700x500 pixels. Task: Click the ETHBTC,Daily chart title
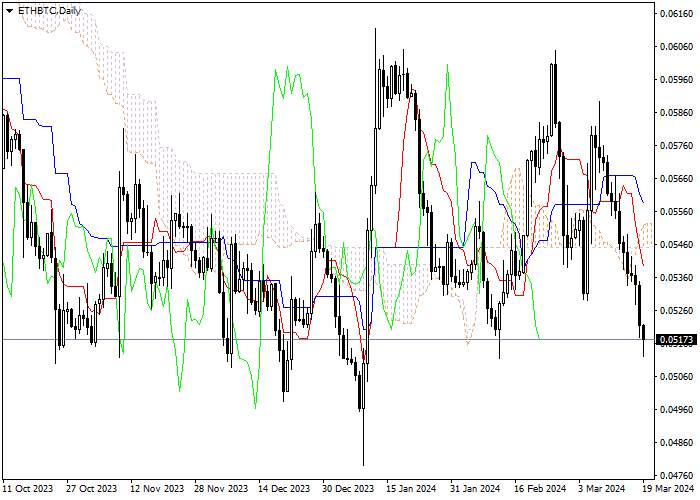coord(50,11)
